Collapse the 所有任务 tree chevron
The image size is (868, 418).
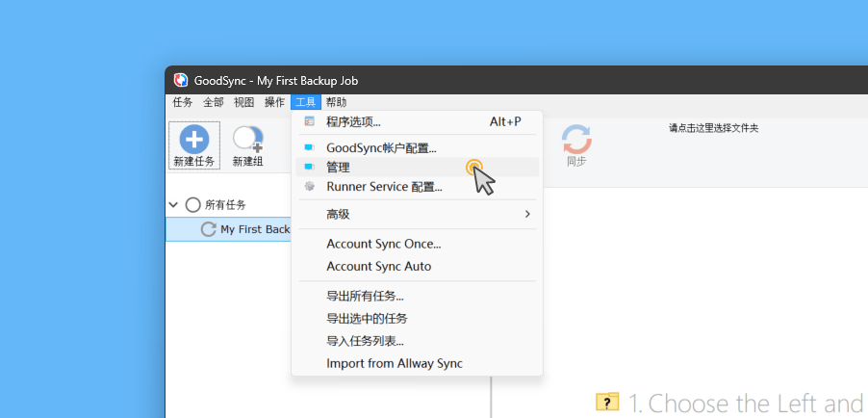click(x=174, y=205)
